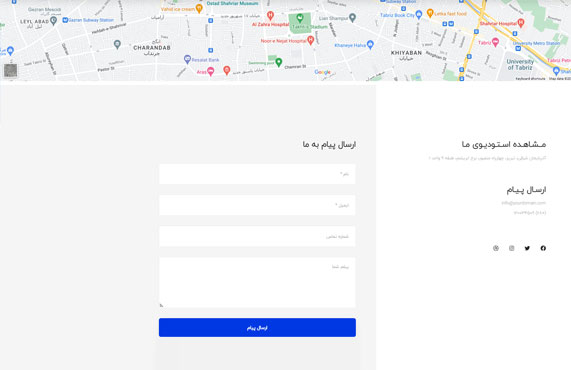The height and width of the screenshot is (370, 571).
Task: Open the Instagram social icon
Action: click(x=511, y=248)
